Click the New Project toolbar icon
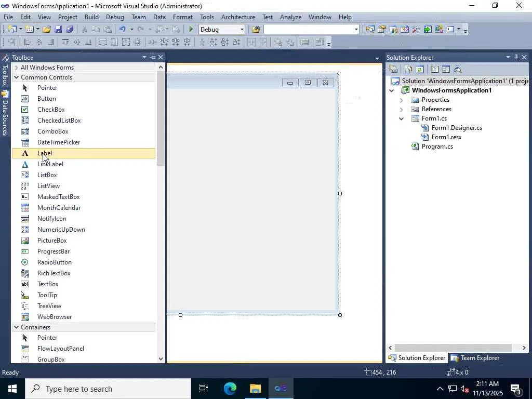The height and width of the screenshot is (399, 532). [x=12, y=30]
